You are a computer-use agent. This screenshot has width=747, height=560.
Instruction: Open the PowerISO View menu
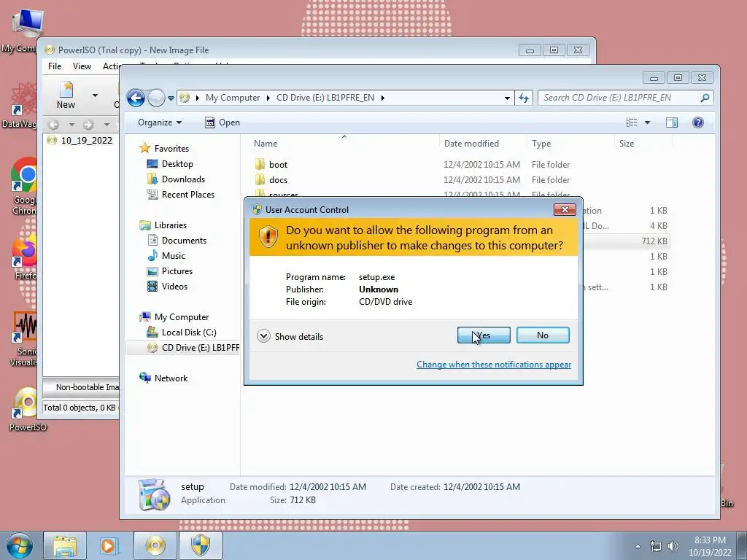point(82,66)
